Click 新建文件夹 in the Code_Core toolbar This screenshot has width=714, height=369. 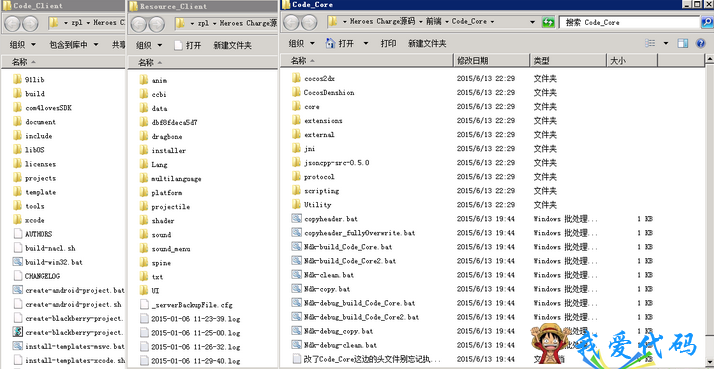pyautogui.click(x=427, y=43)
